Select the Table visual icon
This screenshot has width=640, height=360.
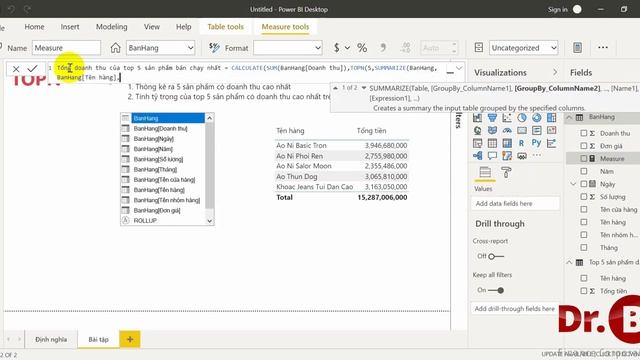tap(492, 143)
